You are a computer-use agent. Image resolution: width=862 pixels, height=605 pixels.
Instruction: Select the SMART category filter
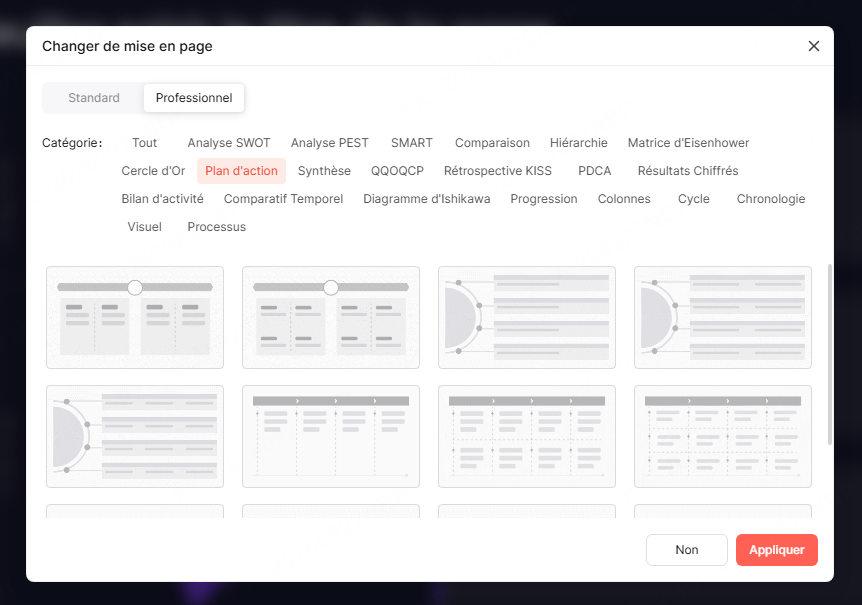[412, 143]
